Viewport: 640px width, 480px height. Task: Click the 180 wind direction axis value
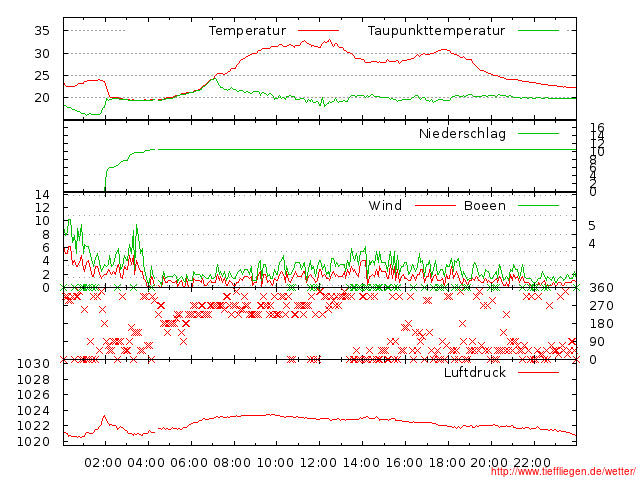(x=601, y=324)
